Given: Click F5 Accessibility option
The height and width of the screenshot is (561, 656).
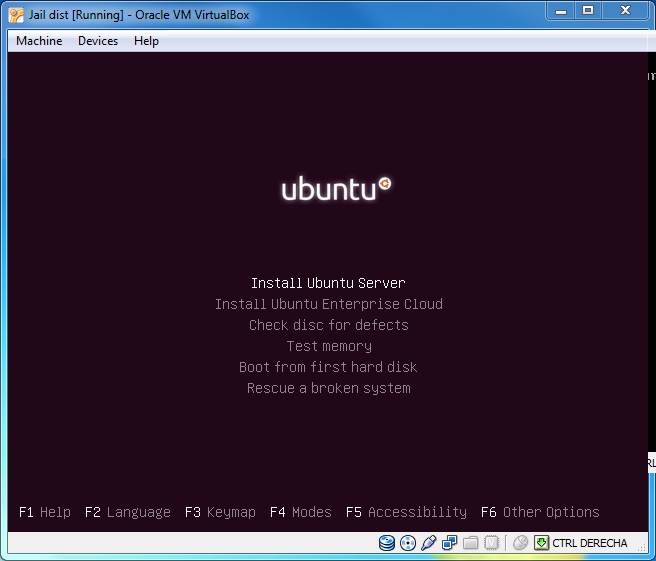Looking at the screenshot, I should point(406,512).
